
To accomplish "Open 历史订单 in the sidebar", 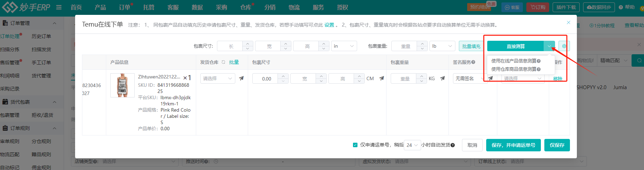I will pyautogui.click(x=41, y=36).
